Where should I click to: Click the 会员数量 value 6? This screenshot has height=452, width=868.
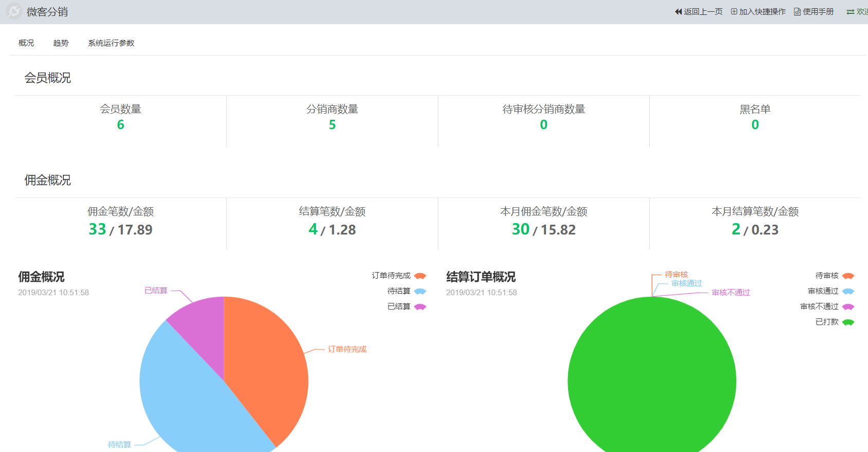pyautogui.click(x=120, y=125)
